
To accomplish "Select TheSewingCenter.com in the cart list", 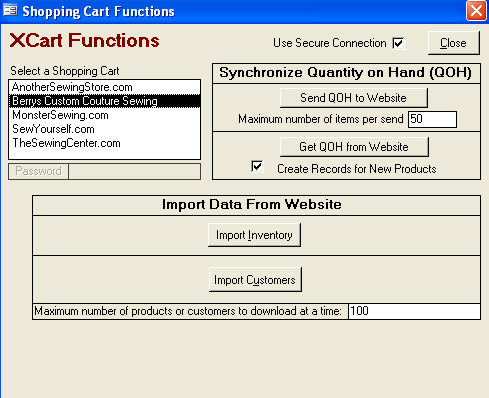I will coord(104,143).
